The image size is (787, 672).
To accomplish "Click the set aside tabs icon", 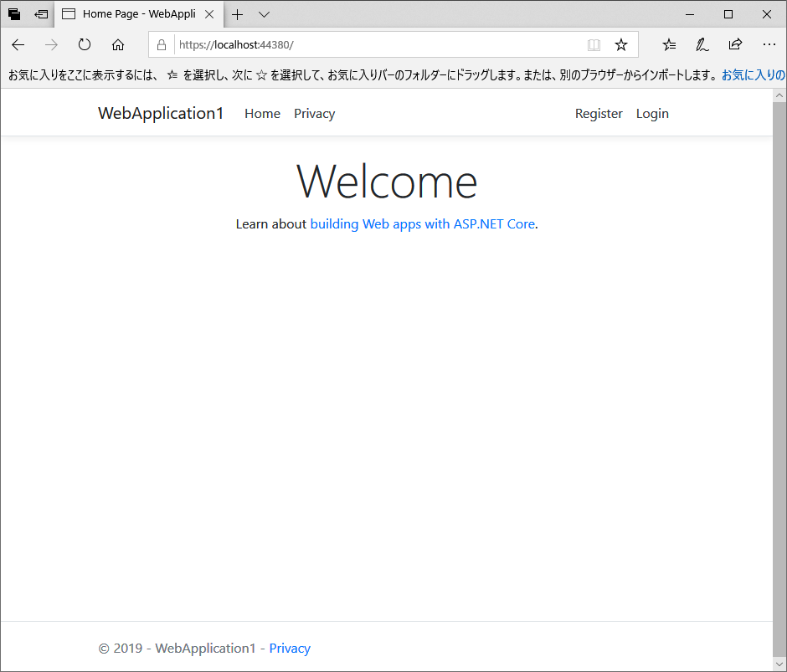I will (13, 13).
